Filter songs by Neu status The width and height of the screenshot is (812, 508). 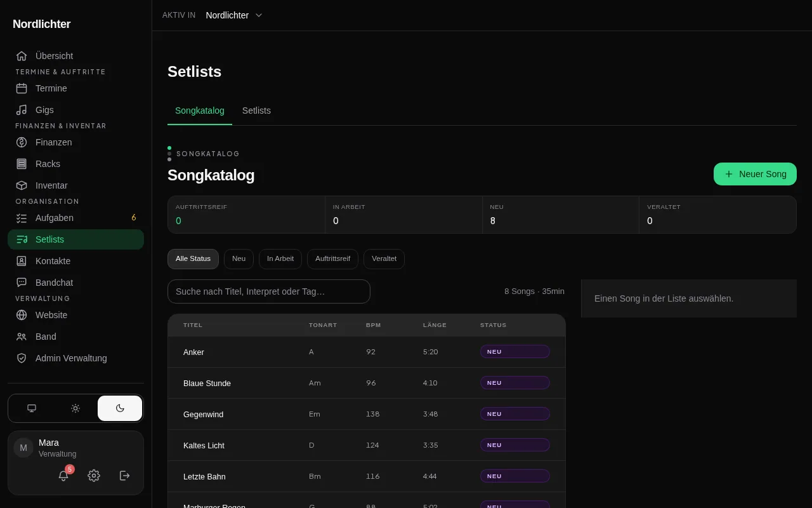(x=239, y=259)
